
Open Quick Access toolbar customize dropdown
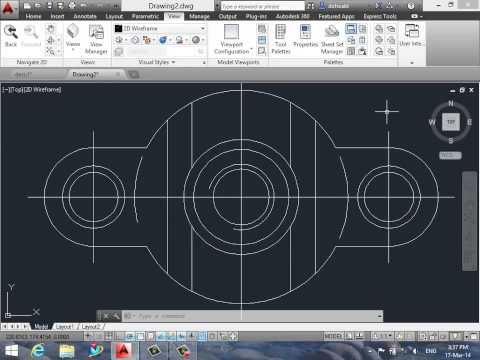[116, 6]
